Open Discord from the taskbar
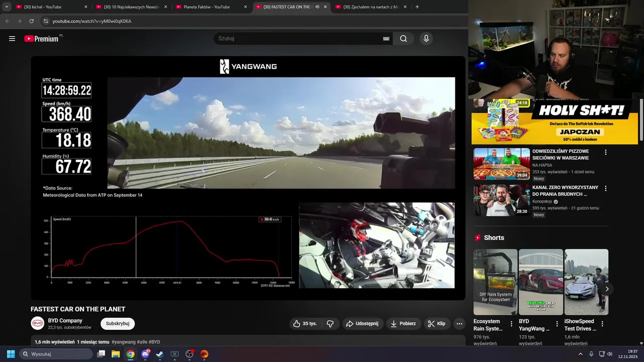Image resolution: width=644 pixels, height=362 pixels. pos(145,354)
